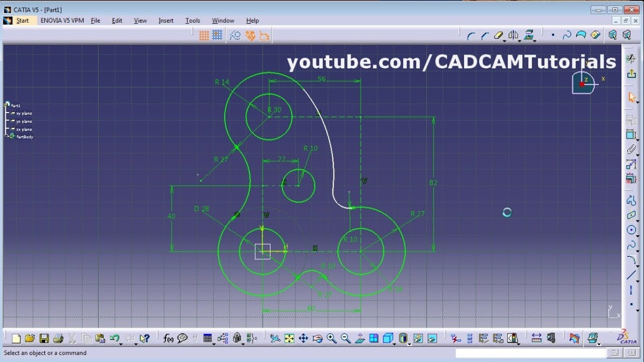The image size is (644, 362).
Task: Select the D 28 diameter dimension
Action: pos(201,209)
